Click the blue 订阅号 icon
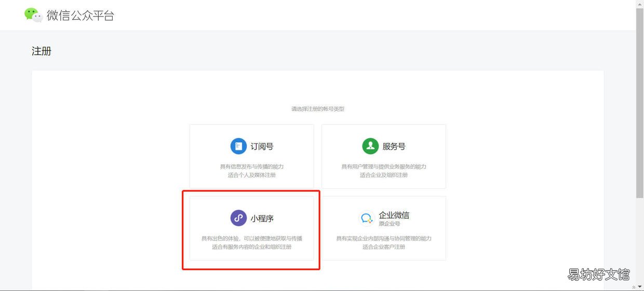The height and width of the screenshot is (291, 644). point(238,147)
